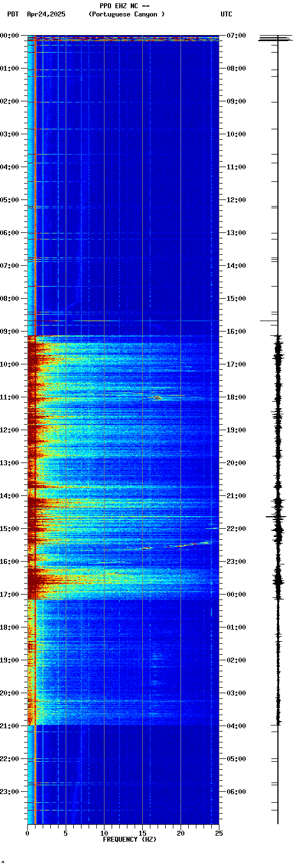The image size is (302, 868).
Task: Click the PDT '00:00' time tick label
Action: pyautogui.click(x=9, y=36)
